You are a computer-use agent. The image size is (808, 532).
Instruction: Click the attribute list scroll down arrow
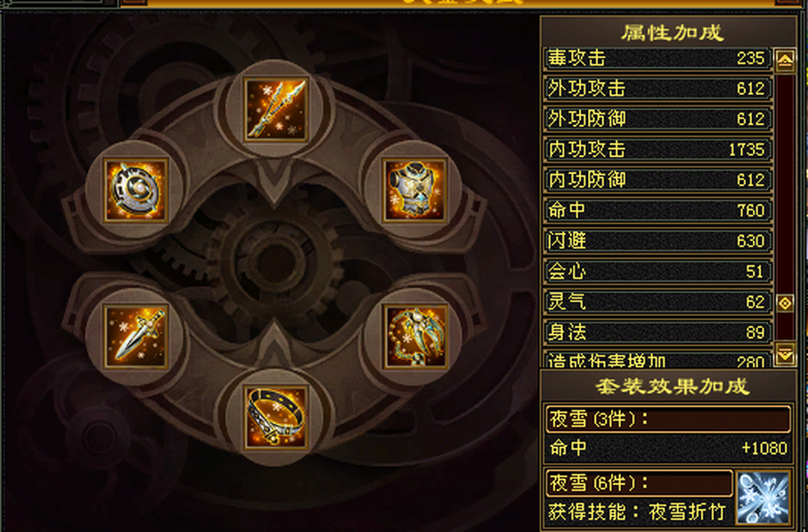pyautogui.click(x=785, y=355)
